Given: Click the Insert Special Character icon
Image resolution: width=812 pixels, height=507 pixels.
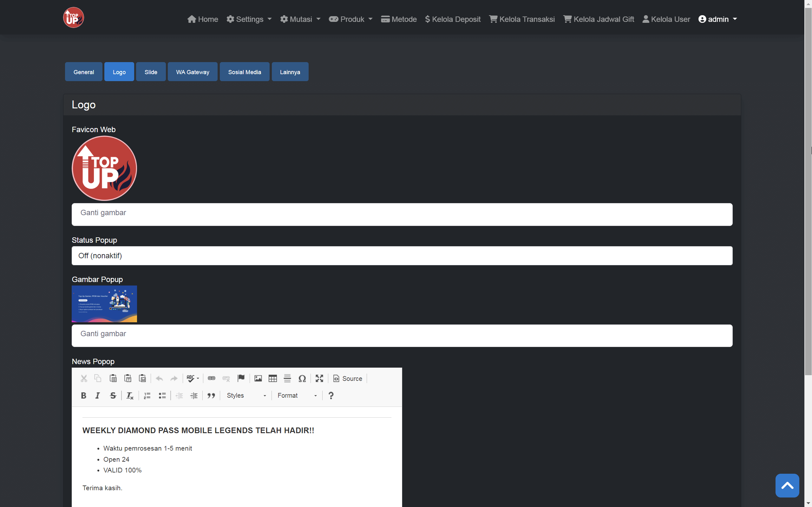Looking at the screenshot, I should pyautogui.click(x=302, y=378).
